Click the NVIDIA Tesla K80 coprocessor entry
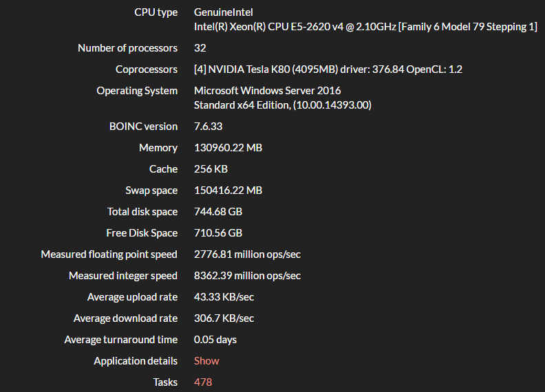Image resolution: width=545 pixels, height=392 pixels. pos(330,69)
